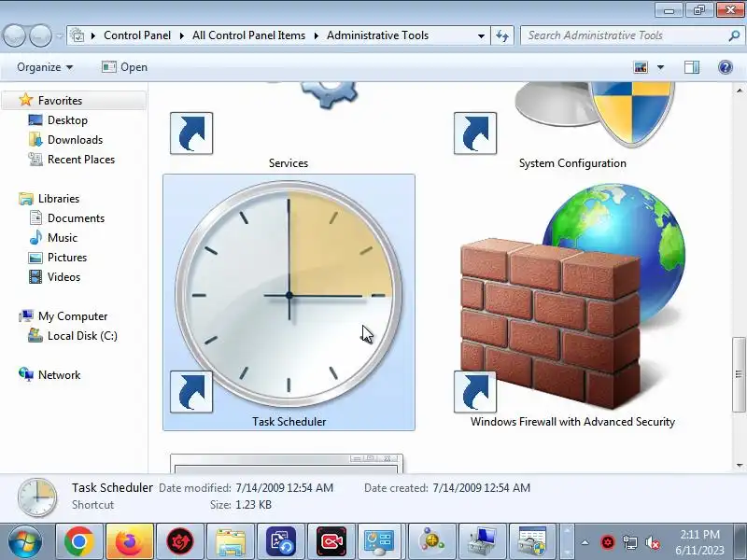Show hidden system tray icons
This screenshot has height=560, width=747.
[585, 542]
